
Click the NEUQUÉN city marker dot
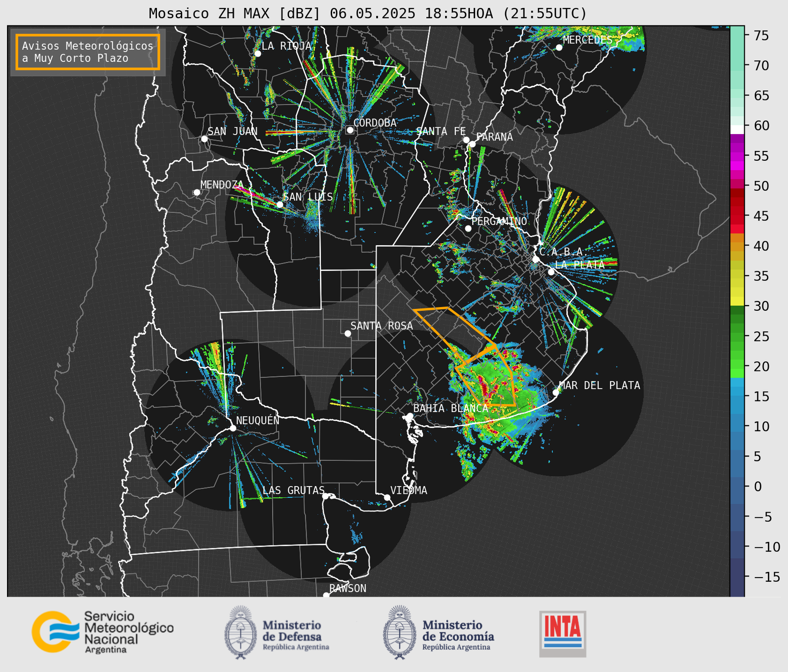[233, 428]
